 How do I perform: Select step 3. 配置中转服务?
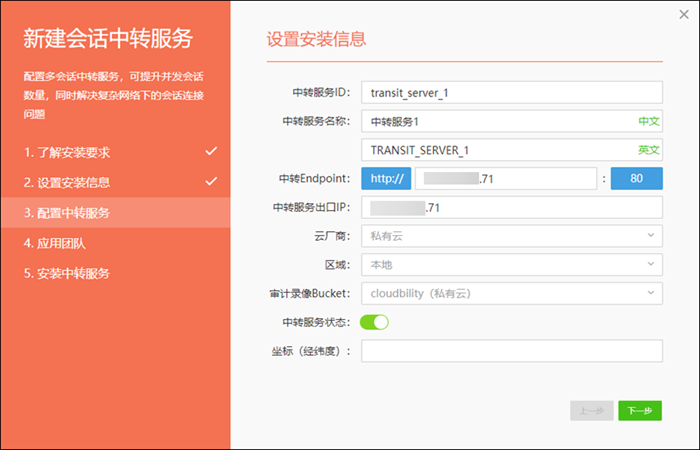pos(67,213)
